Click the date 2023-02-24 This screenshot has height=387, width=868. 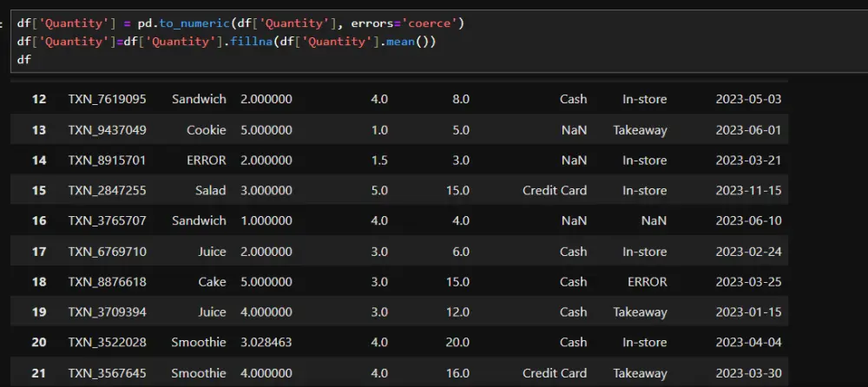(748, 252)
